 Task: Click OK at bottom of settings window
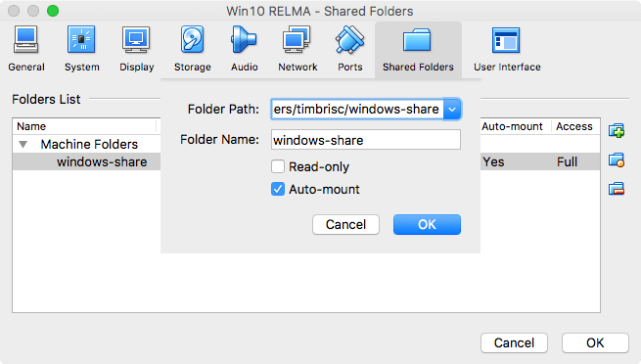(x=595, y=342)
